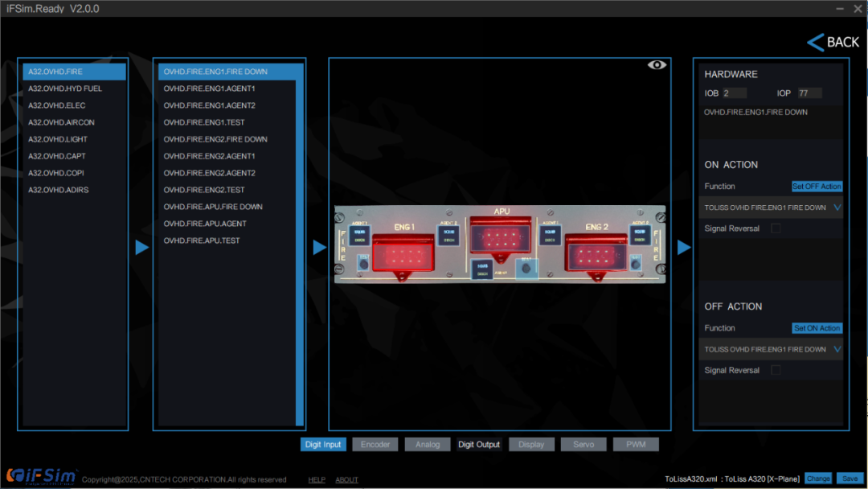Click the blue arrow left of the HARDWARE panel
This screenshot has width=868, height=489.
click(x=683, y=247)
